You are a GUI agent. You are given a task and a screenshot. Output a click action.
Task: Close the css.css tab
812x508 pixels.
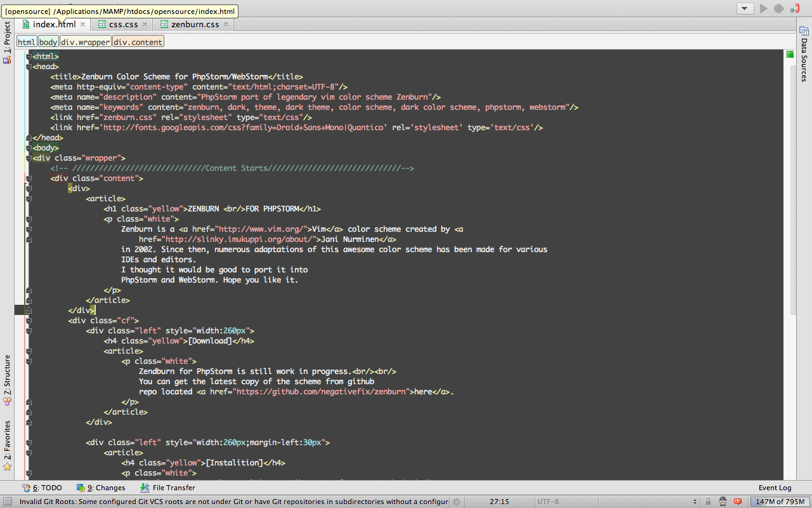pos(145,24)
